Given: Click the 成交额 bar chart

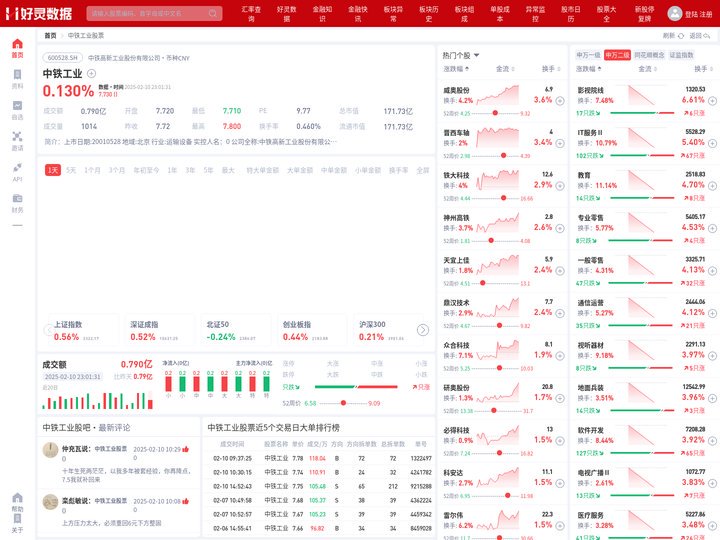Looking at the screenshot, I should click(97, 400).
